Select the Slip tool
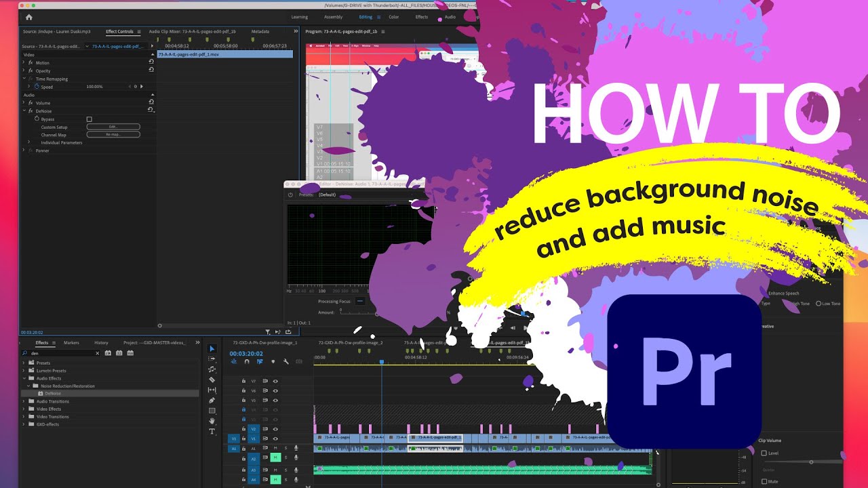The image size is (868, 488). [x=212, y=390]
